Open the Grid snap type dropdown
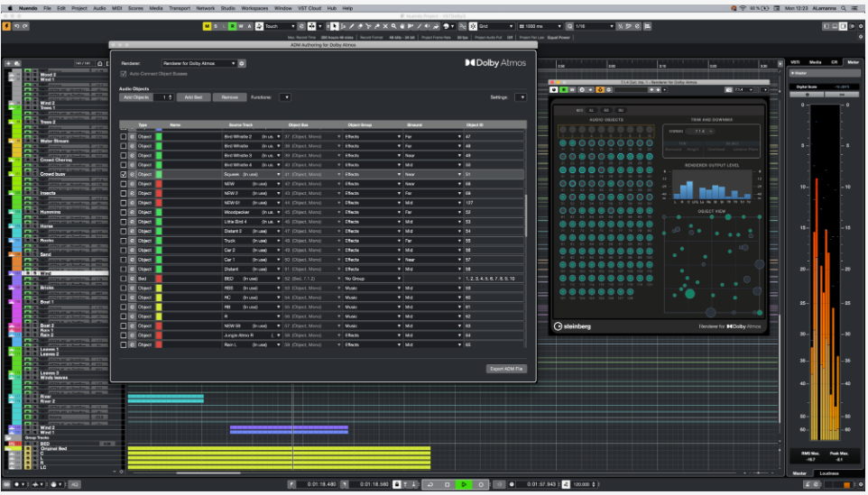The image size is (868, 495). [x=495, y=26]
